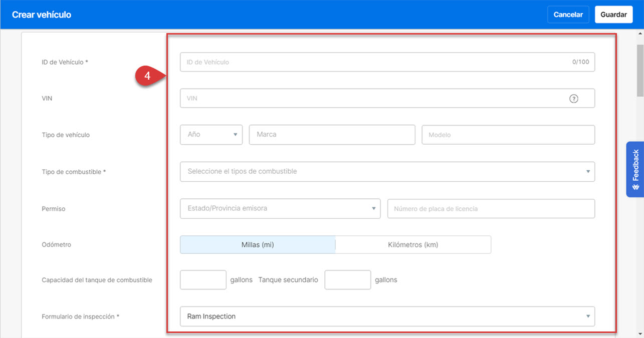Click the scrollbar down arrow
Viewport: 644px width, 338px height.
[x=640, y=333]
